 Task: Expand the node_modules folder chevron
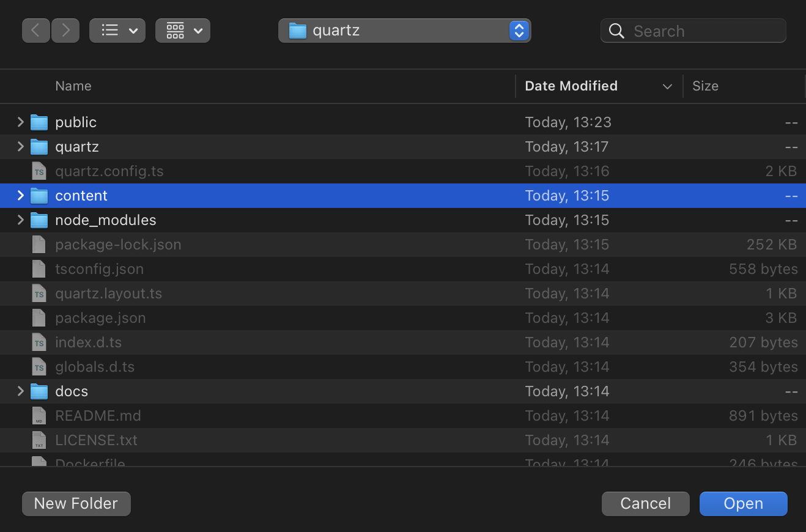[21, 220]
